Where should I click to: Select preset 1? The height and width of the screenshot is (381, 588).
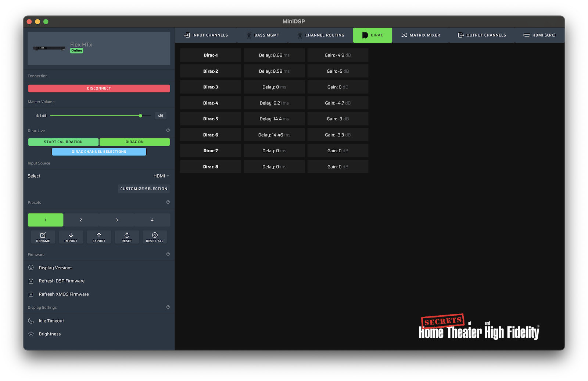[46, 220]
